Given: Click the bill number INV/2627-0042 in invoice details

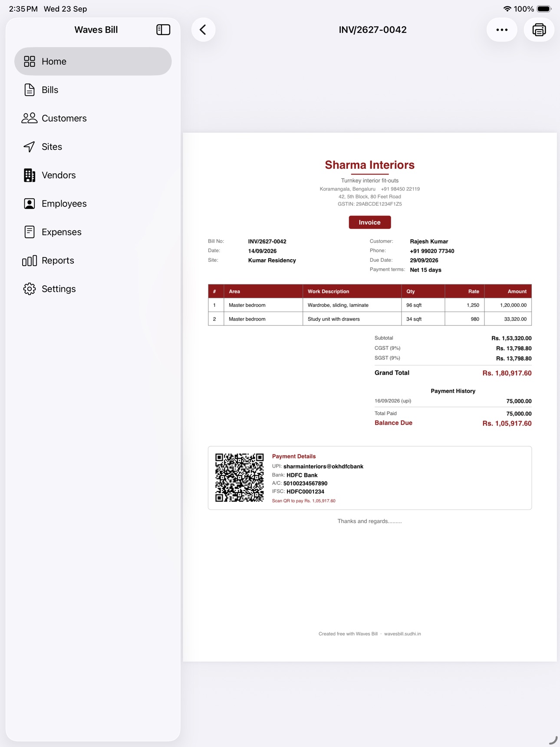Looking at the screenshot, I should (267, 241).
